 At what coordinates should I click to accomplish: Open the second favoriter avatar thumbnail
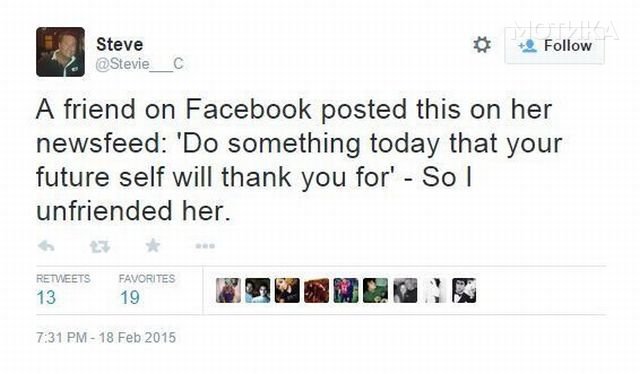click(258, 290)
